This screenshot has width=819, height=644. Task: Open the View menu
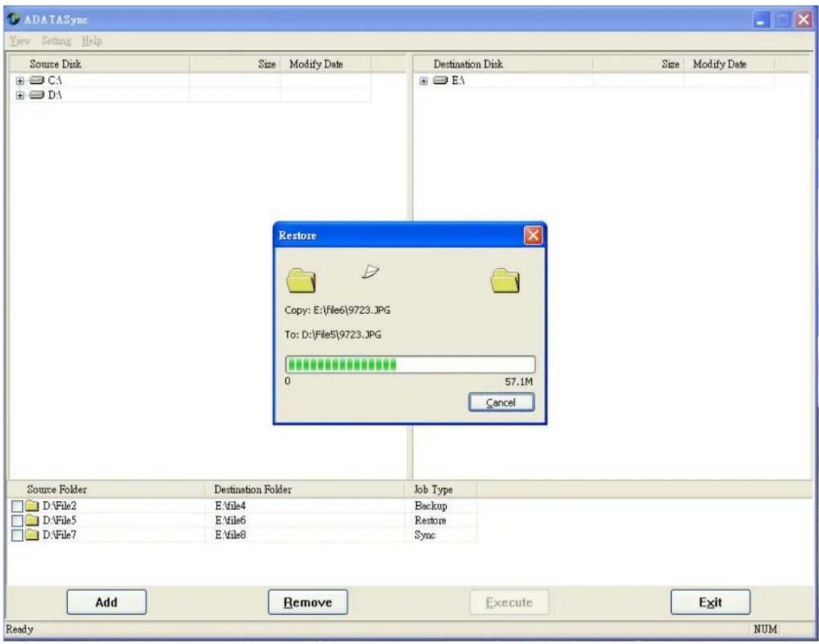coord(20,41)
